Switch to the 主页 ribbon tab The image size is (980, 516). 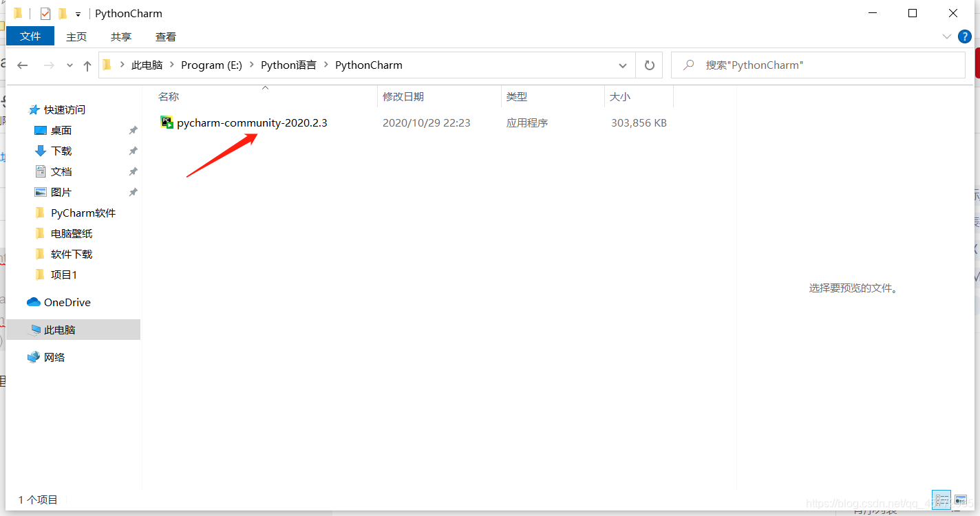click(x=76, y=36)
